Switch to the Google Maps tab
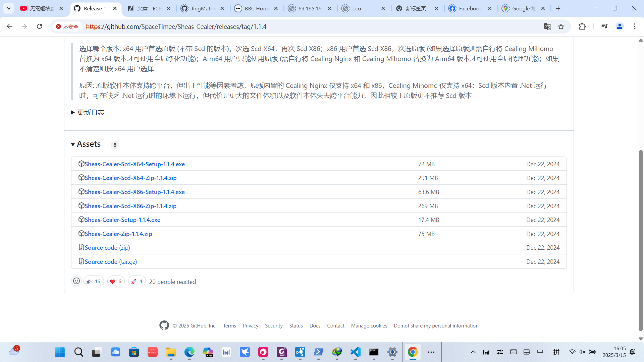Viewport: 644px width, 362px height. [x=524, y=8]
